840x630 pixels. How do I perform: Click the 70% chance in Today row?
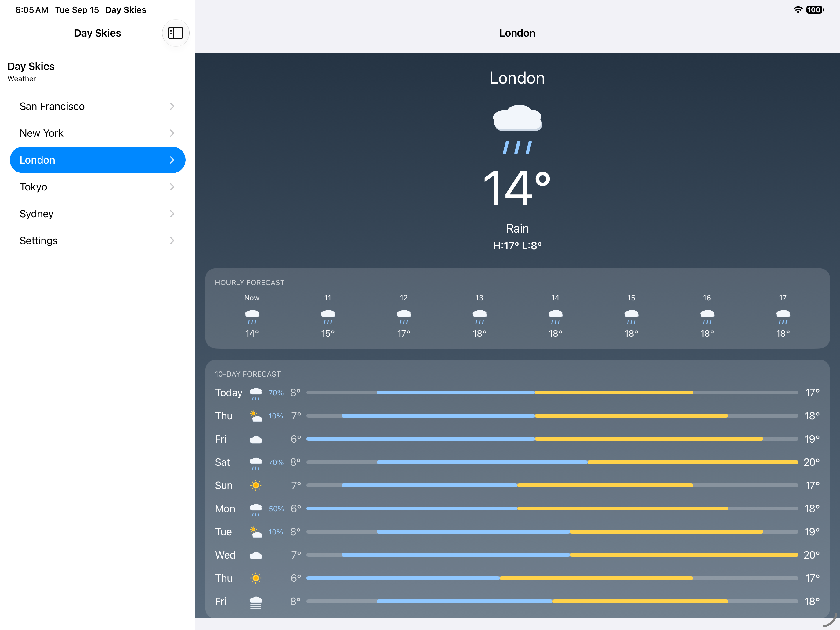tap(276, 393)
